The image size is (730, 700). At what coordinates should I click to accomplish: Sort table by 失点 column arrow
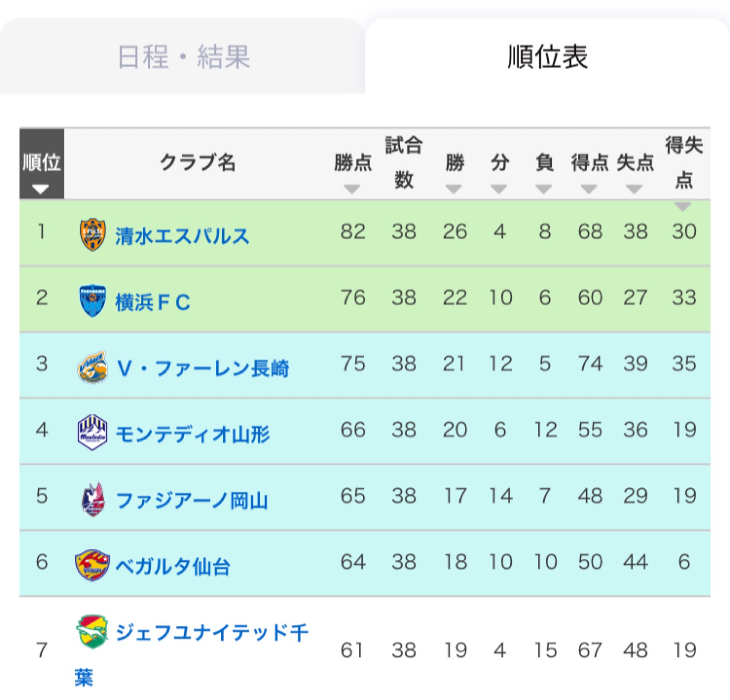click(x=634, y=189)
